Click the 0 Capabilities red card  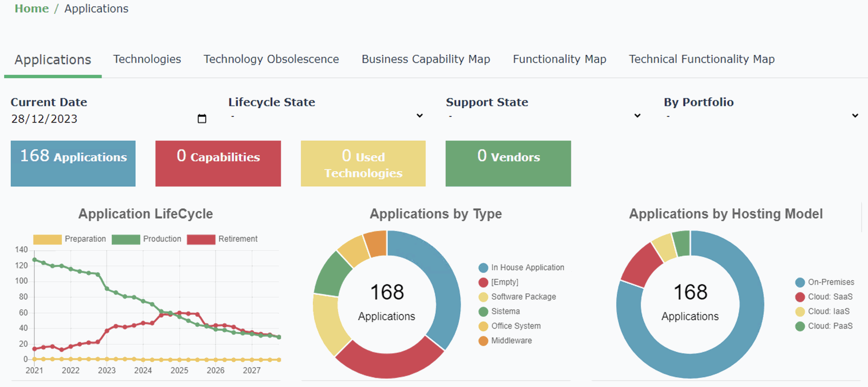point(218,163)
